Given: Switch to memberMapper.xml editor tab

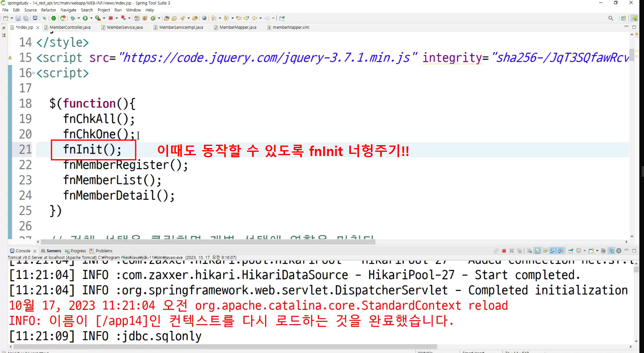Looking at the screenshot, I should [x=288, y=28].
